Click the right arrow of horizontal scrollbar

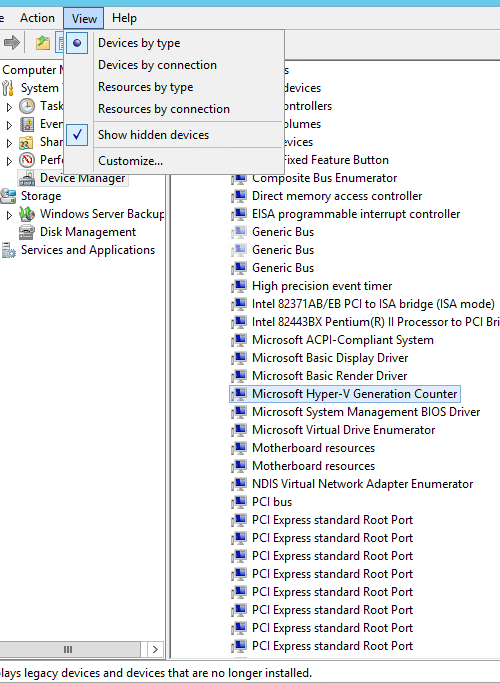coord(155,649)
